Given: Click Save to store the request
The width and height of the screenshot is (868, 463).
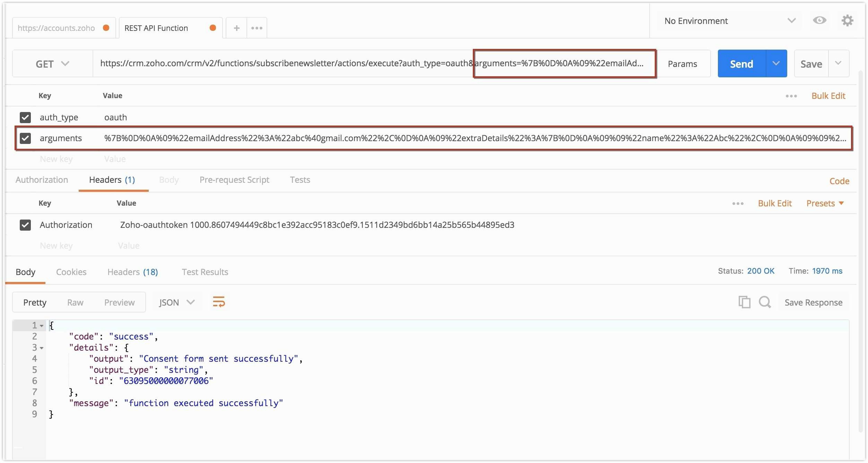Looking at the screenshot, I should click(811, 63).
